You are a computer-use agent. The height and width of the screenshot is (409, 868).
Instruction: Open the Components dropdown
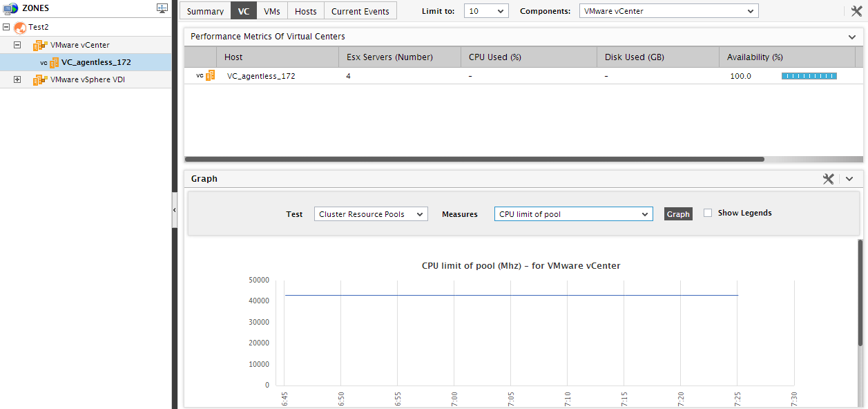(668, 11)
